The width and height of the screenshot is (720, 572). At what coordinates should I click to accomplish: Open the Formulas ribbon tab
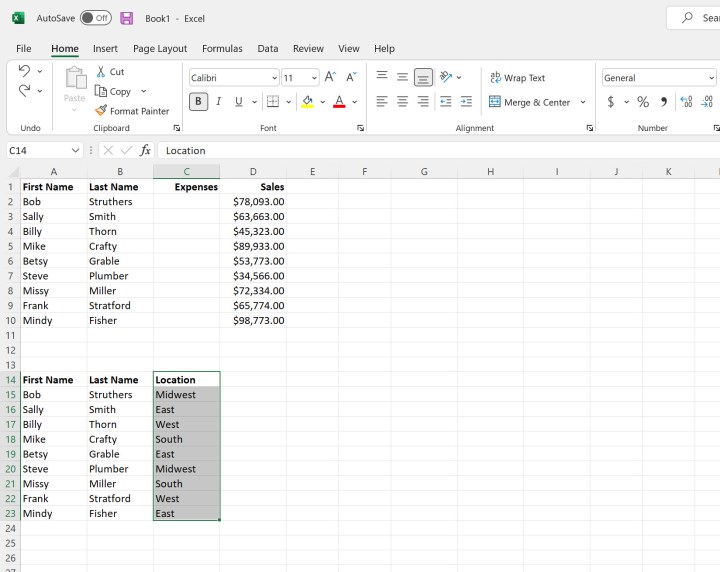222,48
